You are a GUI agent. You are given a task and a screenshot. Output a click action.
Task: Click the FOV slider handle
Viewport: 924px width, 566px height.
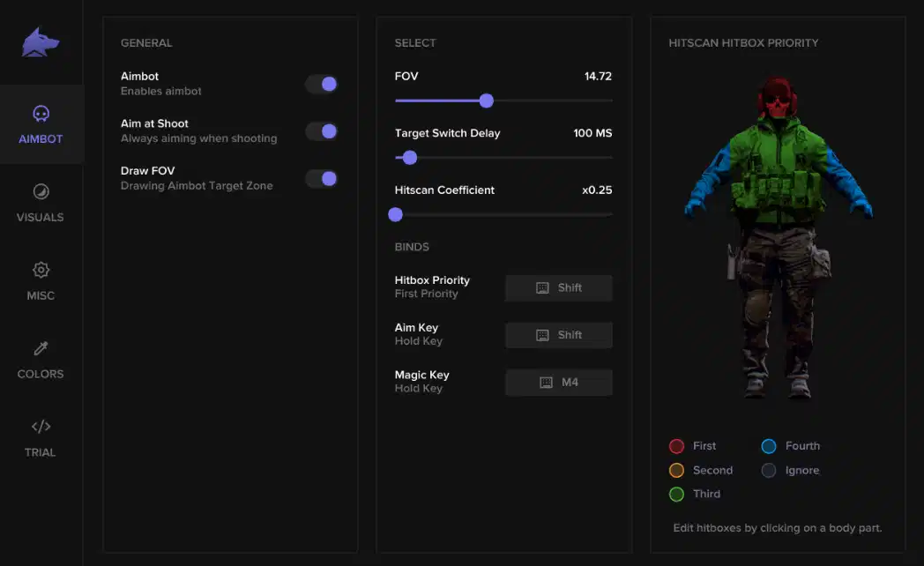coord(486,101)
